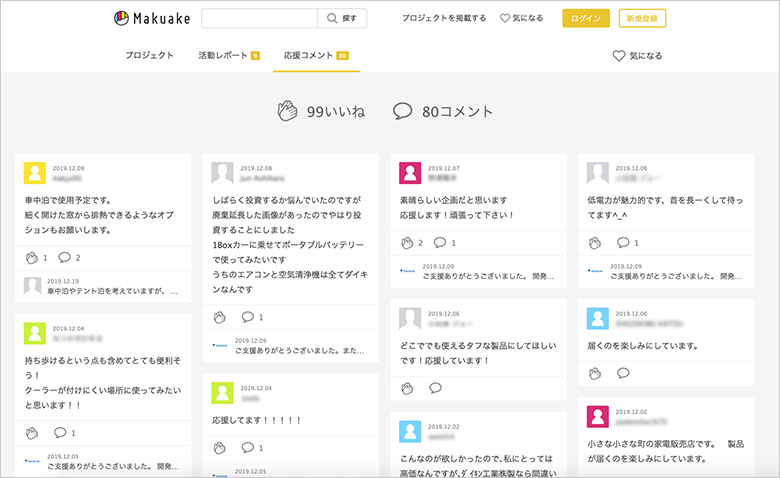
Task: Click into the search input field
Action: tap(259, 18)
